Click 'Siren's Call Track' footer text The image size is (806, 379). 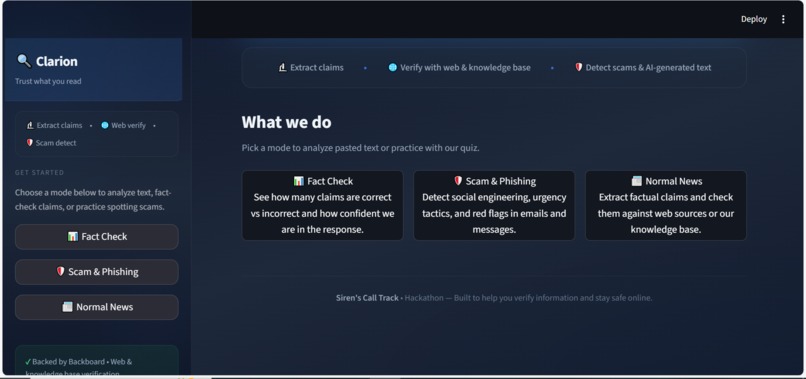[x=367, y=298]
